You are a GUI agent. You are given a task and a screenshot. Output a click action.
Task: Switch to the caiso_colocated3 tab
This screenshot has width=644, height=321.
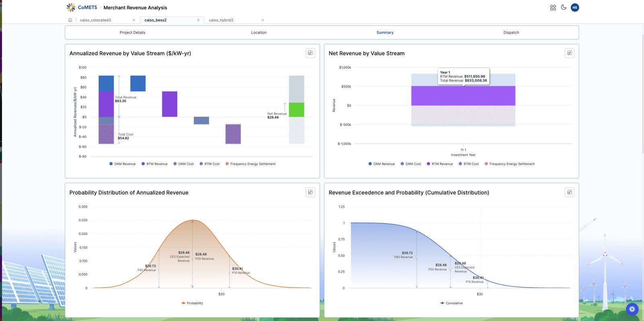tap(95, 20)
